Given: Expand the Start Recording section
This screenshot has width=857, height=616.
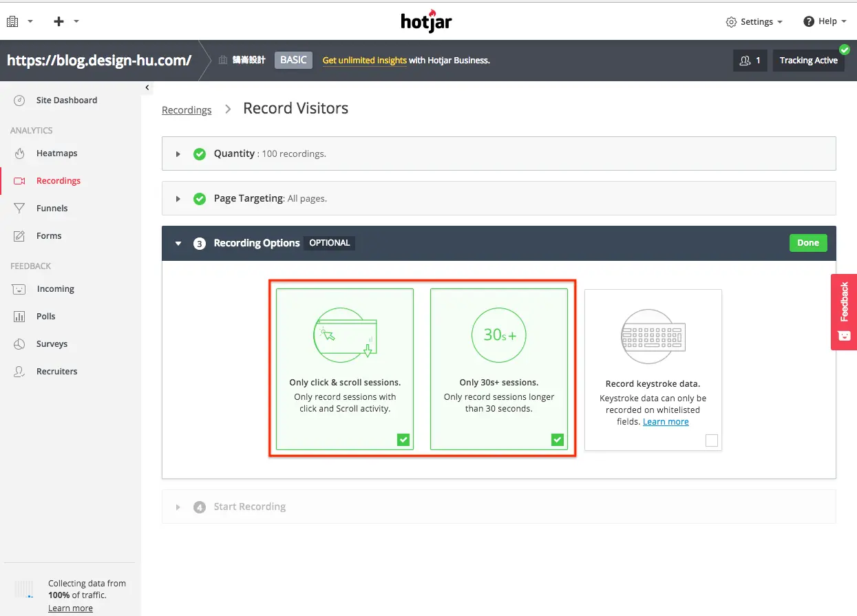Looking at the screenshot, I should coord(499,507).
